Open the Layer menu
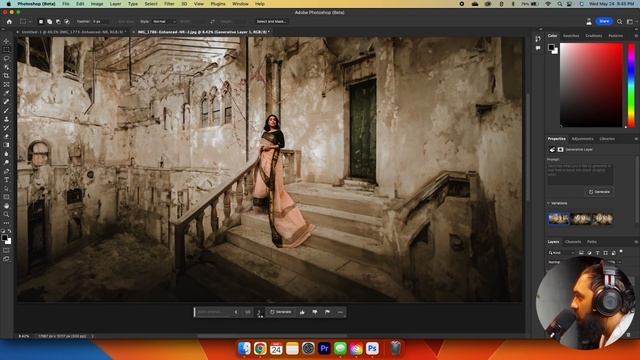640x360 pixels. [116, 4]
